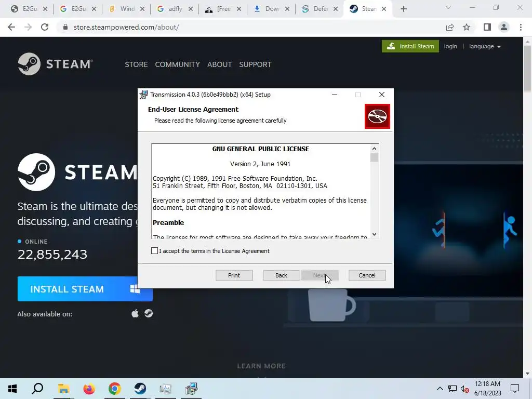Switch to the first E2Gu tab
This screenshot has width=532, height=399.
29,9
